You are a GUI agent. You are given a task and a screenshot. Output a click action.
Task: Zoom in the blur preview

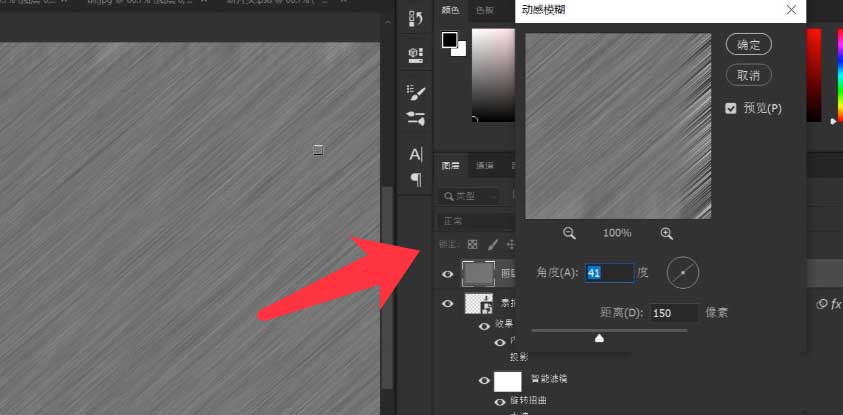click(666, 233)
